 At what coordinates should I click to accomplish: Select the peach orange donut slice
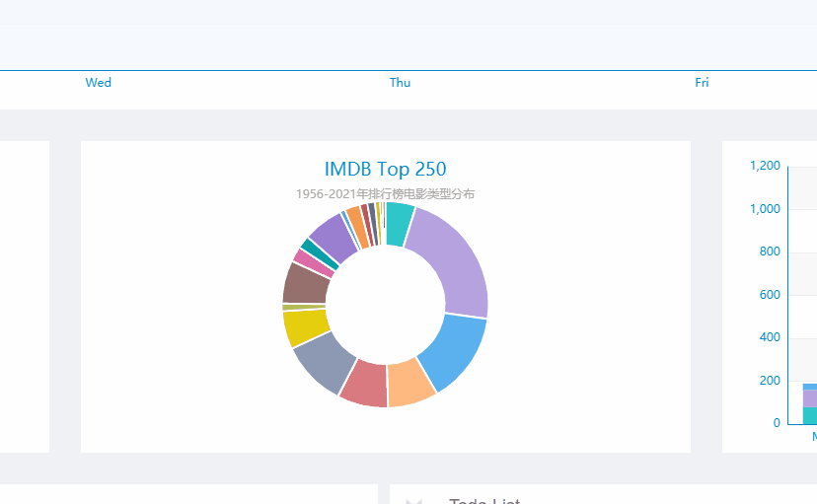coord(410,383)
